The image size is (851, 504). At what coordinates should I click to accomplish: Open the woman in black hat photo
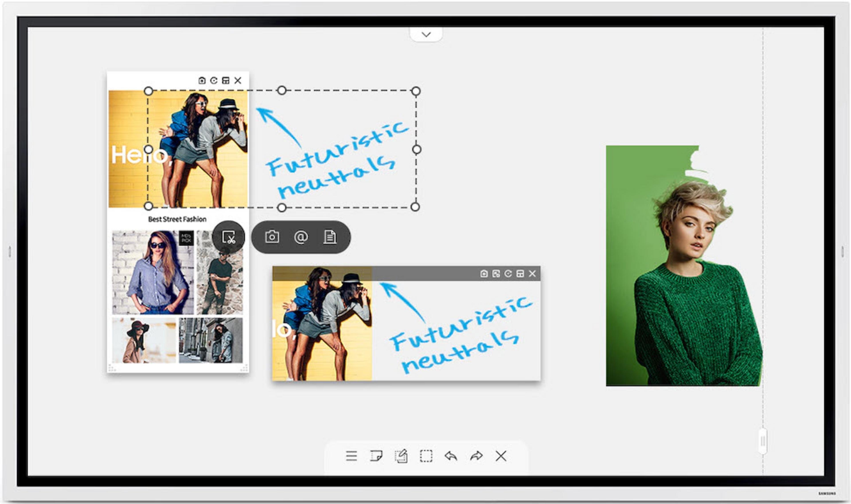144,340
